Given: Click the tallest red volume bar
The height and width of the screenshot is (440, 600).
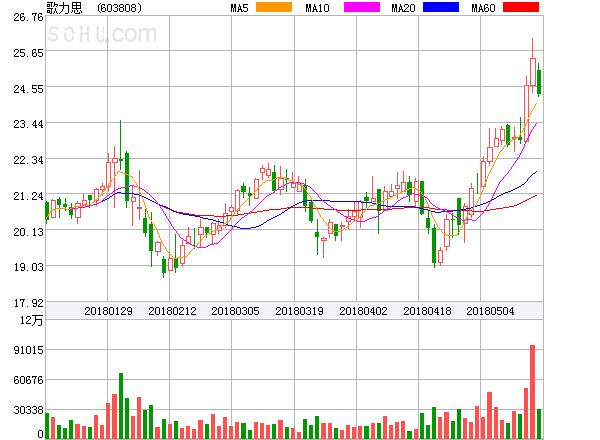Looking at the screenshot, I should click(532, 392).
